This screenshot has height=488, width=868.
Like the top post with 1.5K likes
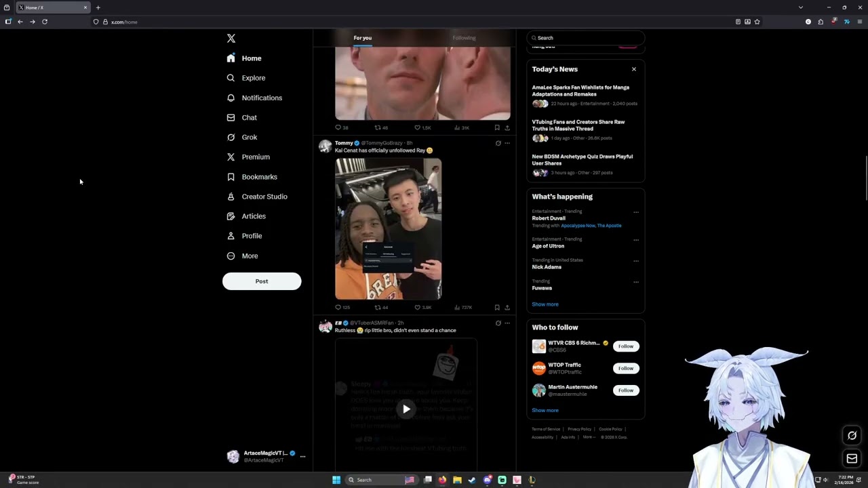pyautogui.click(x=422, y=127)
